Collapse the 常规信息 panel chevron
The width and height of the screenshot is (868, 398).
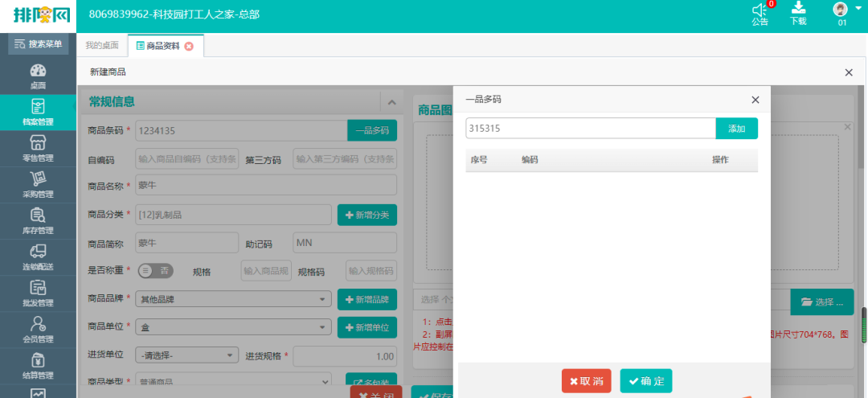pos(391,102)
